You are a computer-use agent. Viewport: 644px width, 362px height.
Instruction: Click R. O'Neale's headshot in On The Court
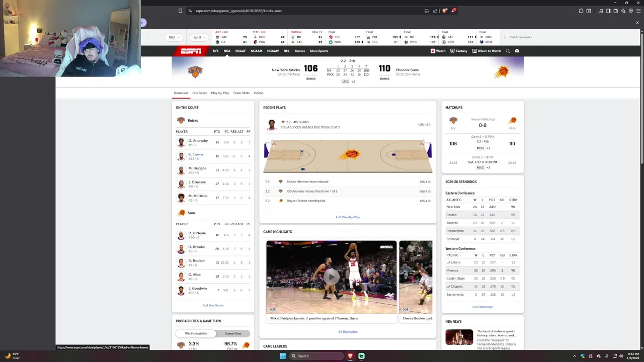[x=181, y=235]
